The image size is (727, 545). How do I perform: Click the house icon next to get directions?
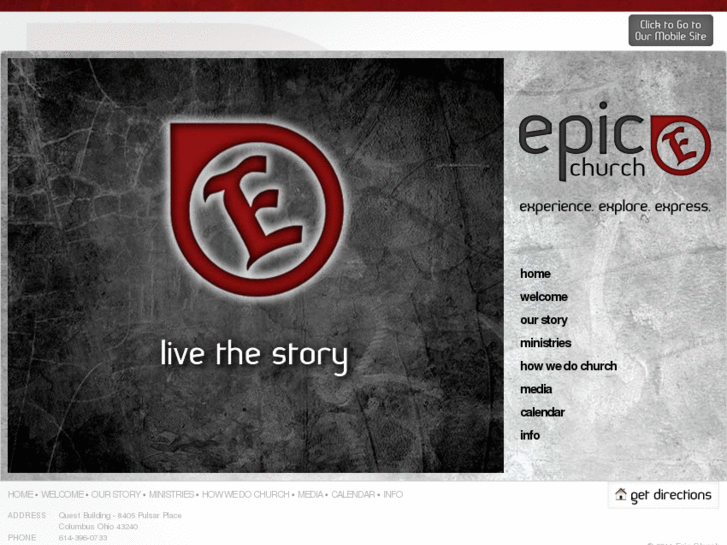tap(620, 494)
